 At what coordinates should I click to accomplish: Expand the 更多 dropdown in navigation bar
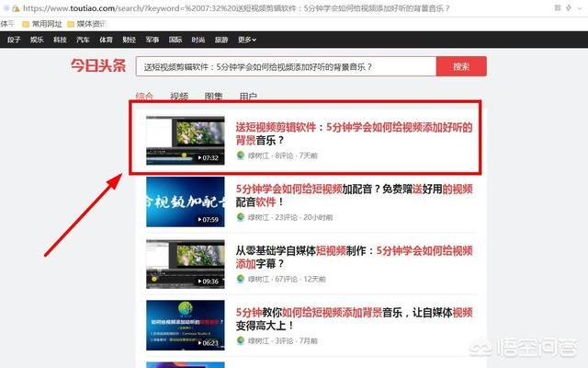coord(247,40)
